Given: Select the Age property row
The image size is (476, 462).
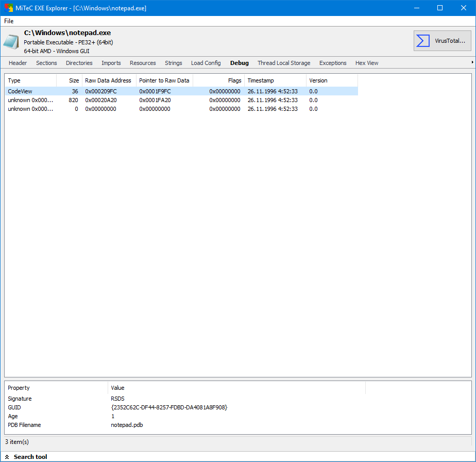Looking at the screenshot, I should tap(185, 416).
